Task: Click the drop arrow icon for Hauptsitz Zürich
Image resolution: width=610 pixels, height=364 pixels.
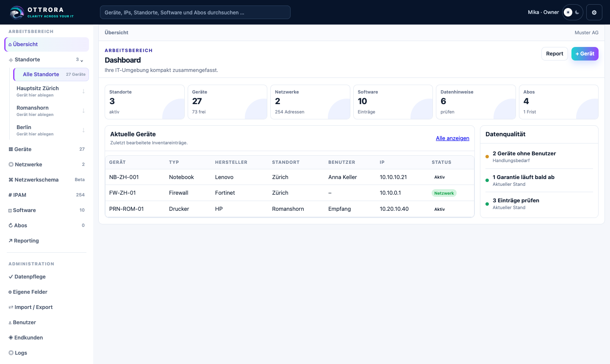Action: coord(83,91)
